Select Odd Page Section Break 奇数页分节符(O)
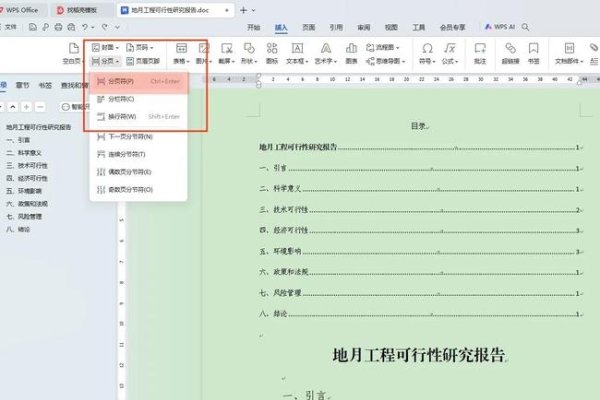600x400 pixels. coord(139,189)
